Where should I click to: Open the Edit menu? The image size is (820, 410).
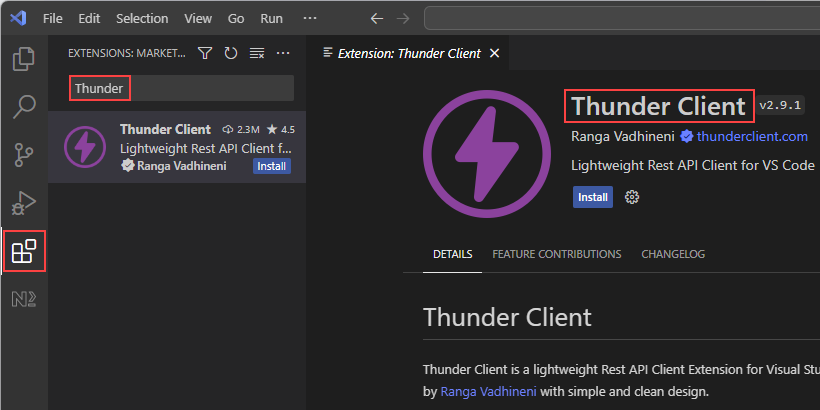(89, 19)
